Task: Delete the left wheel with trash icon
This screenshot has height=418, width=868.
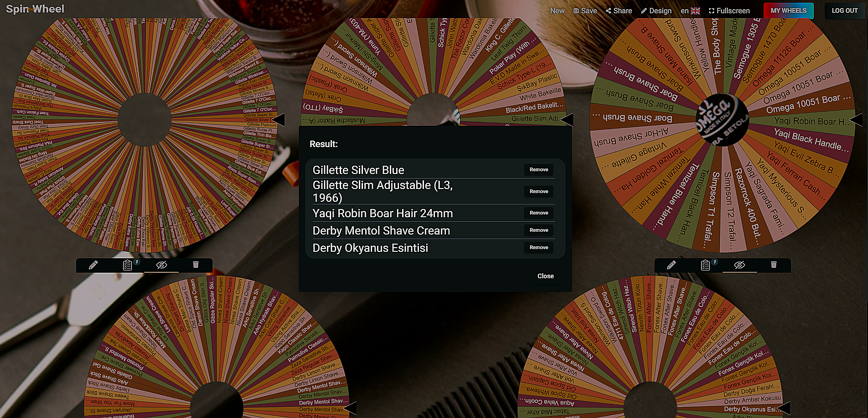Action: pos(196,265)
